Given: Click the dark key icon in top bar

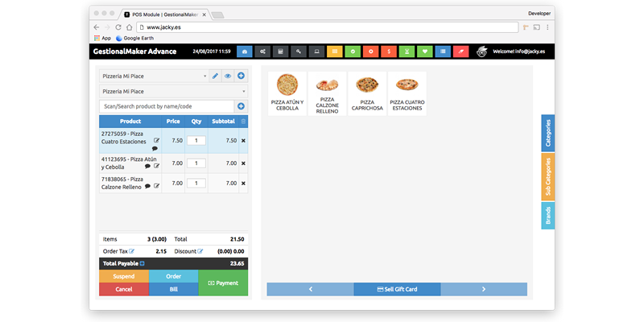Looking at the screenshot, I should click(299, 52).
